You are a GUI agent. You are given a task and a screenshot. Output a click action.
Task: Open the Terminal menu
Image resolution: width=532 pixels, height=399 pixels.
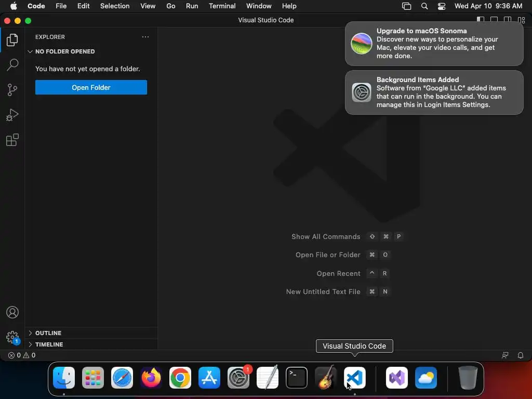(x=222, y=6)
